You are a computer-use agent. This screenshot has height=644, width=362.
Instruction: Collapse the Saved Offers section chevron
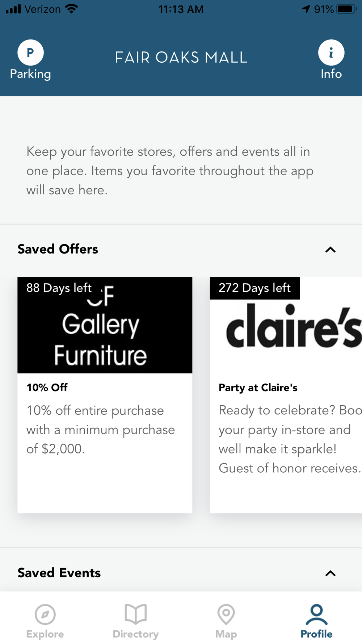[x=331, y=250]
